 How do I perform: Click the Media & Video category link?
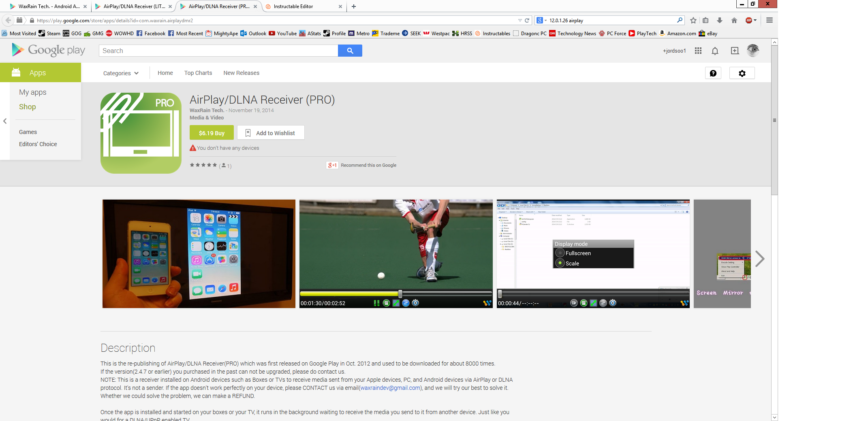pos(207,118)
